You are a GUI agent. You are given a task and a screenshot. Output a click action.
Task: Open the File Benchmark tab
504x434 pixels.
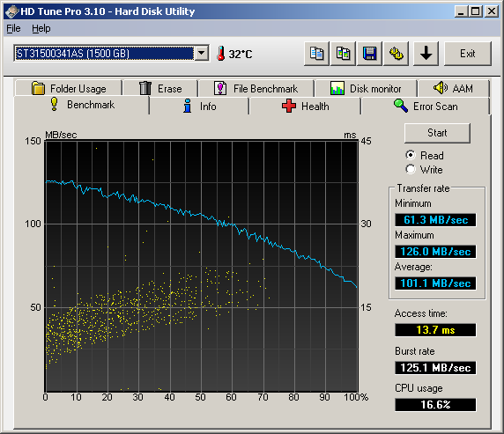(x=256, y=88)
